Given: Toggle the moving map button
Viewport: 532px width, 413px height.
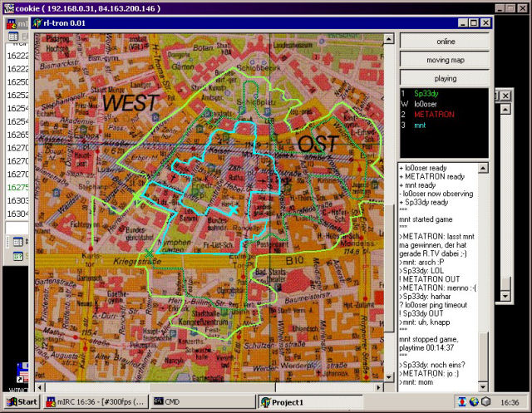Looking at the screenshot, I should pyautogui.click(x=445, y=60).
